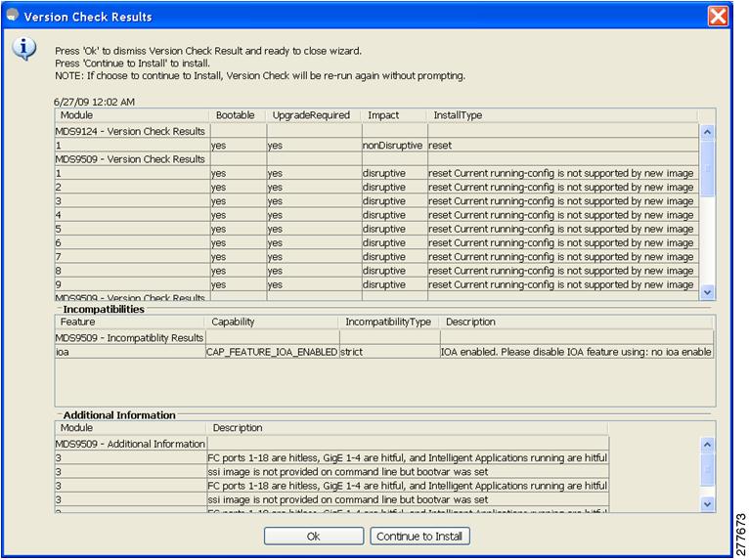The width and height of the screenshot is (749, 560).
Task: Sort by the Bootable column header
Action: coord(237,115)
